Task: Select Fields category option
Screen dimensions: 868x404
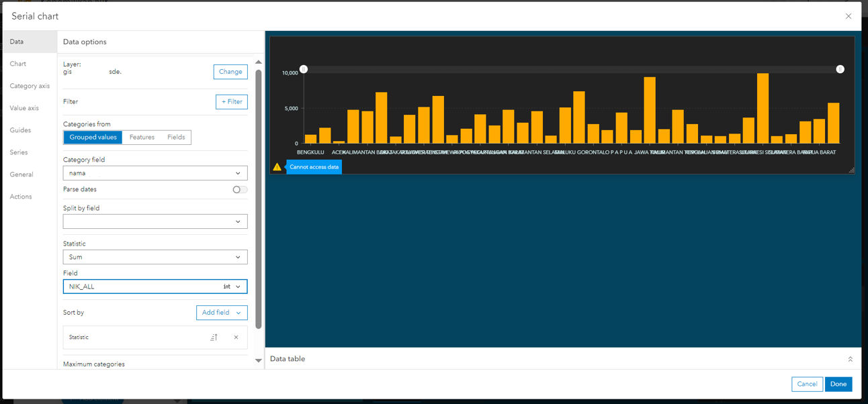Action: [x=176, y=137]
